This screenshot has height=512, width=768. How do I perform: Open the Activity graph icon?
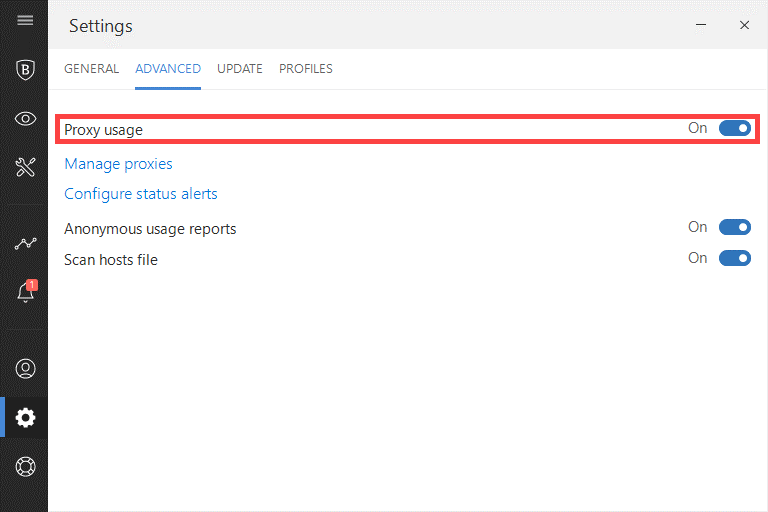pos(25,243)
